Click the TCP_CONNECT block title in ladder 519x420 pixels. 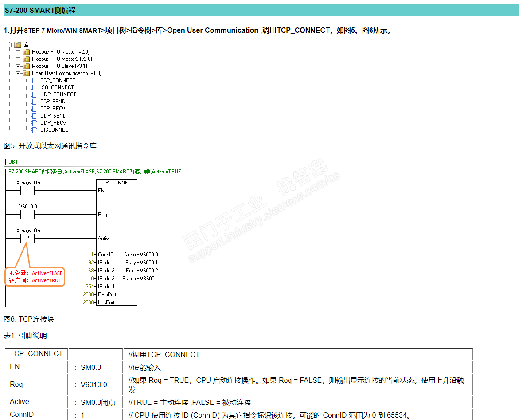click(x=117, y=183)
